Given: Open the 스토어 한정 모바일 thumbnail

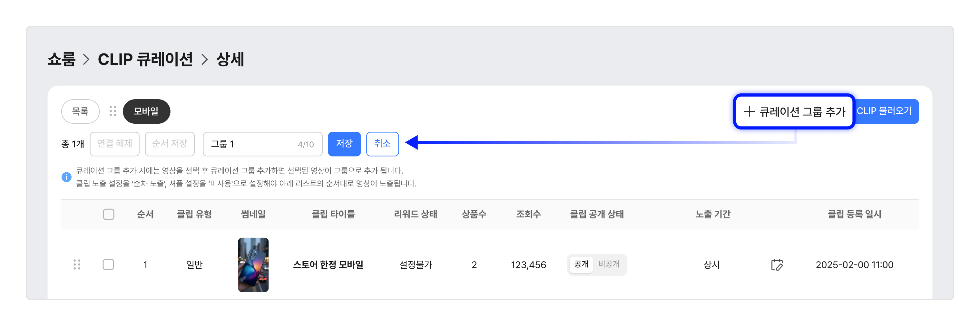Looking at the screenshot, I should 253,265.
